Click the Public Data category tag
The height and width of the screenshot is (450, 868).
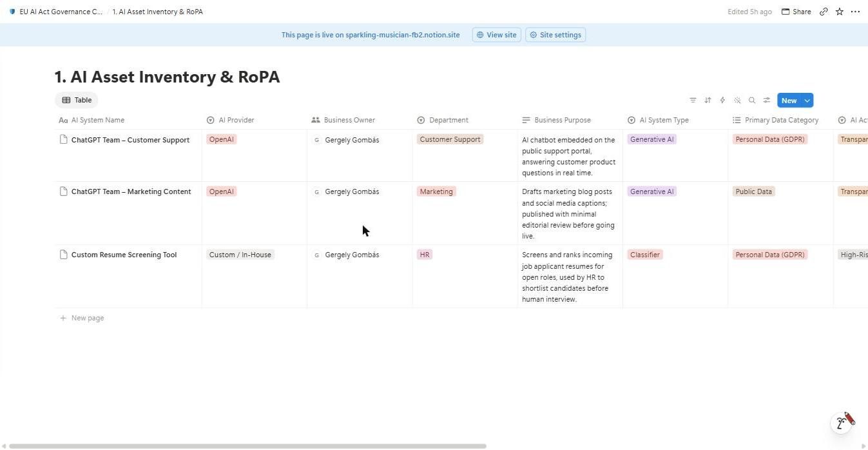(754, 191)
